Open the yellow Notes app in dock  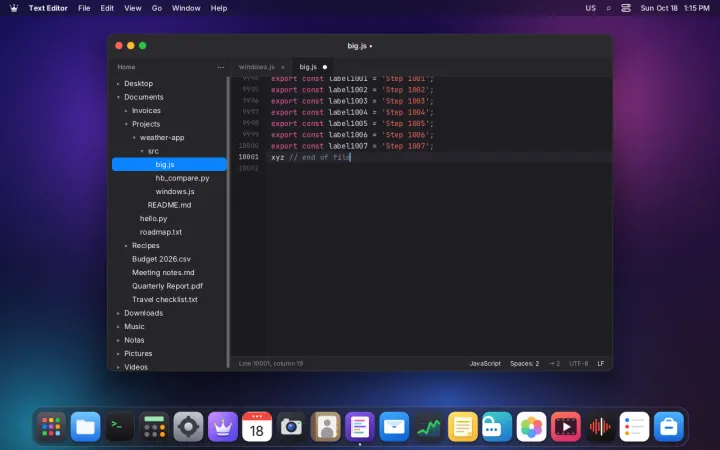tap(462, 427)
